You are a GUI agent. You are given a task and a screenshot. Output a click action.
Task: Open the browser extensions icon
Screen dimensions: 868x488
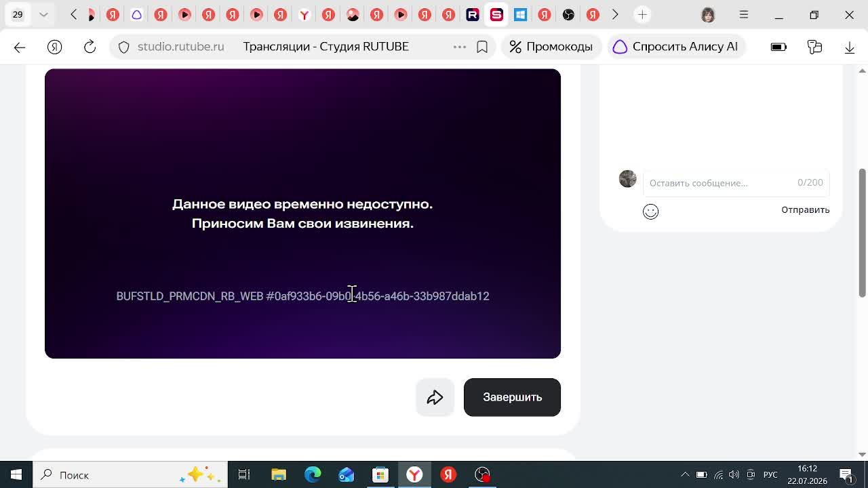(x=814, y=47)
